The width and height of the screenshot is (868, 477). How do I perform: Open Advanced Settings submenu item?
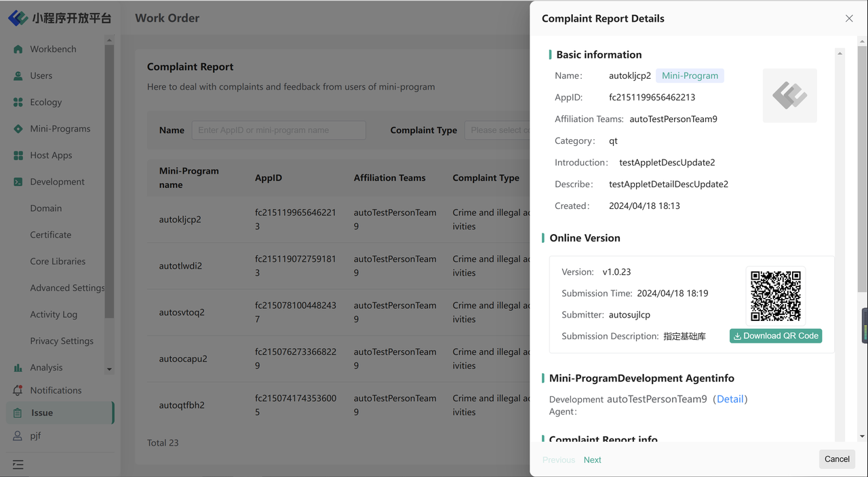click(x=67, y=288)
